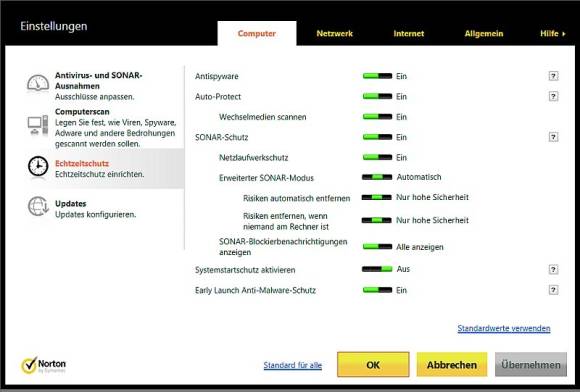The width and height of the screenshot is (580, 392).
Task: Switch to the Netzwerk tab
Action: pyautogui.click(x=334, y=34)
